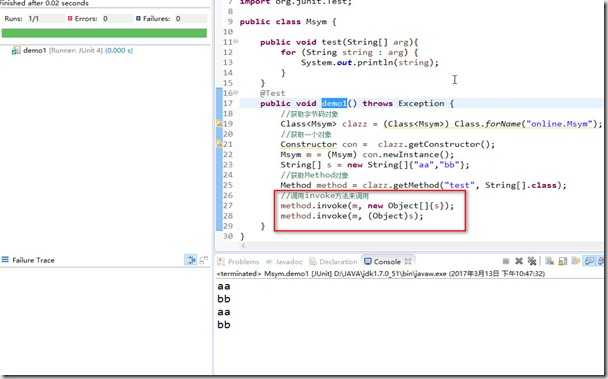The height and width of the screenshot is (379, 608).
Task: Click the Failure Trace lines icon
Action: pyautogui.click(x=5, y=260)
